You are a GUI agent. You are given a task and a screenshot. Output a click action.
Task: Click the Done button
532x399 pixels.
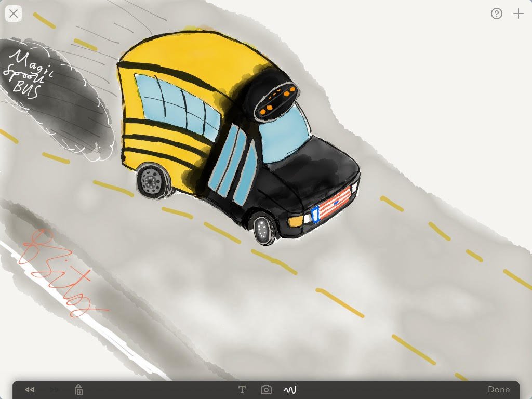click(x=499, y=390)
